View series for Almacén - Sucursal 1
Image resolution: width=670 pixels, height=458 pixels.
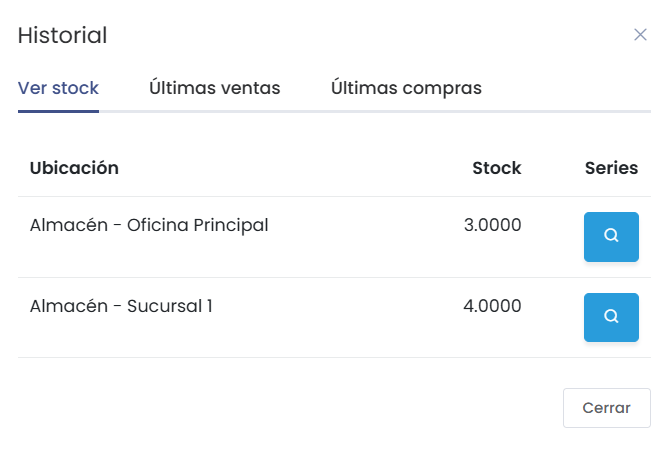tap(611, 317)
